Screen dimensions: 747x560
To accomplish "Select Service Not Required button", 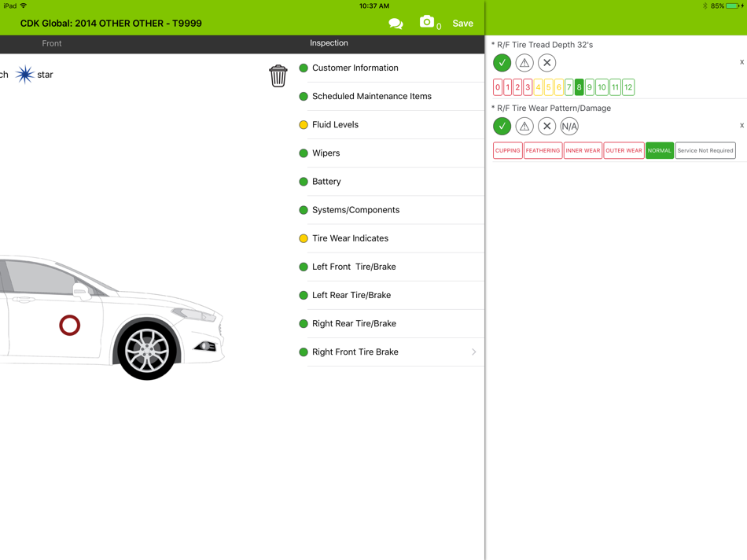I will [705, 150].
